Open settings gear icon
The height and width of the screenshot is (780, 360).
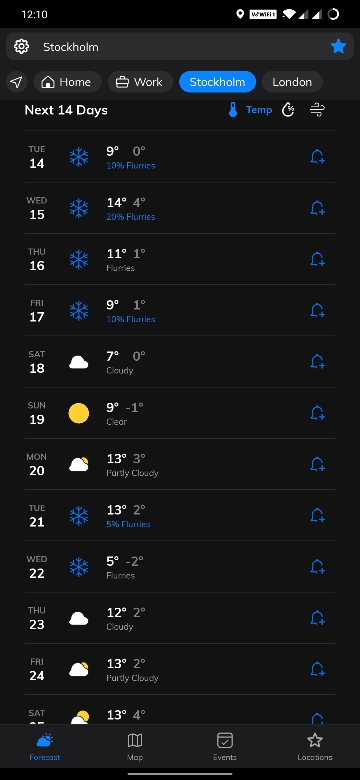tap(21, 47)
